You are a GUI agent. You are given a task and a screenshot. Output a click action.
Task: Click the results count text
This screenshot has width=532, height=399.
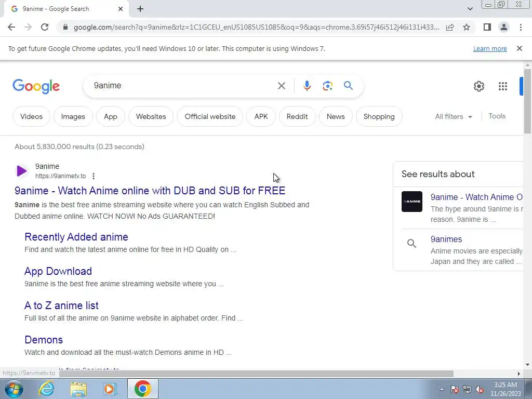pos(79,147)
